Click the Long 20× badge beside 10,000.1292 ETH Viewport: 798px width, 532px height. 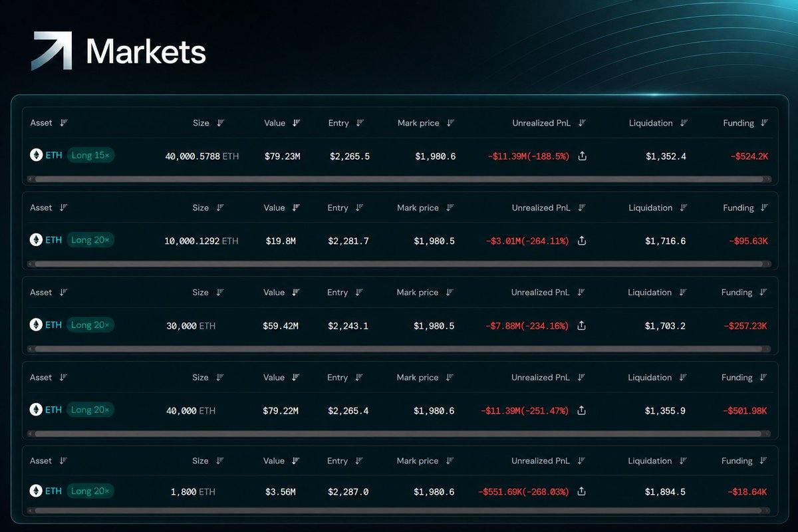(x=90, y=240)
